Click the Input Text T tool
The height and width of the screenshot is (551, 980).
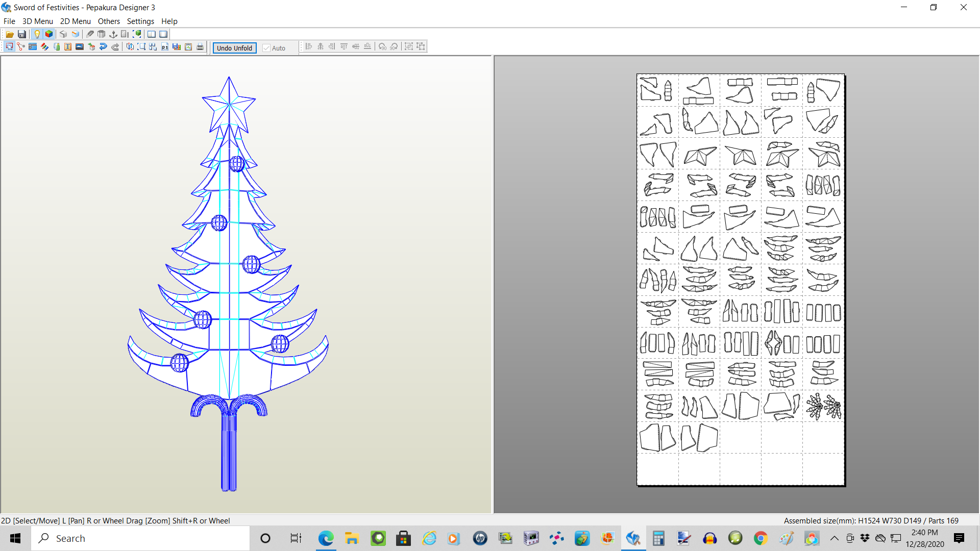click(68, 47)
